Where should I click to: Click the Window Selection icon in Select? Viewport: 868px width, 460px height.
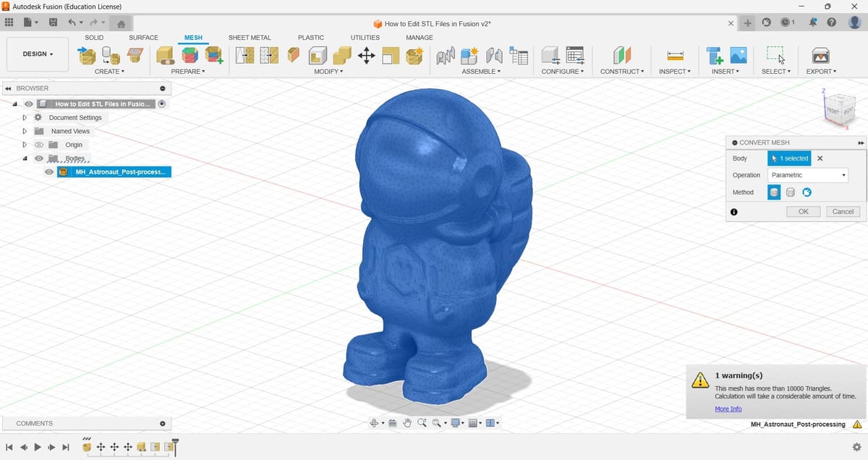(775, 55)
